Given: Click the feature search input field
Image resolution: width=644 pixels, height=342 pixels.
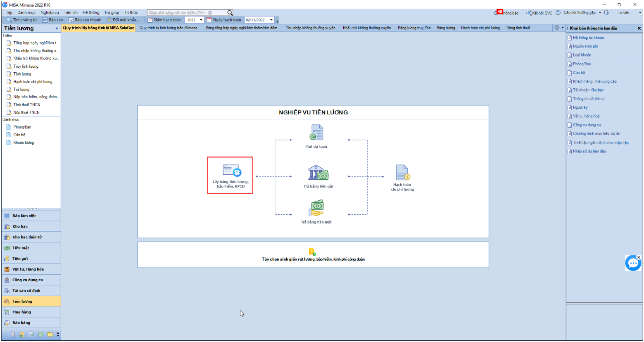Looking at the screenshot, I should pyautogui.click(x=187, y=13).
